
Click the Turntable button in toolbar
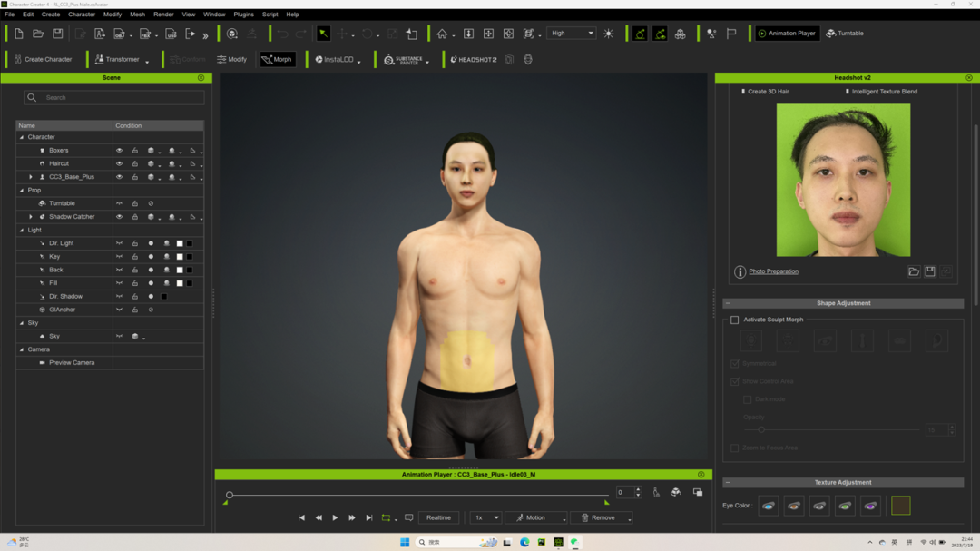tap(845, 34)
